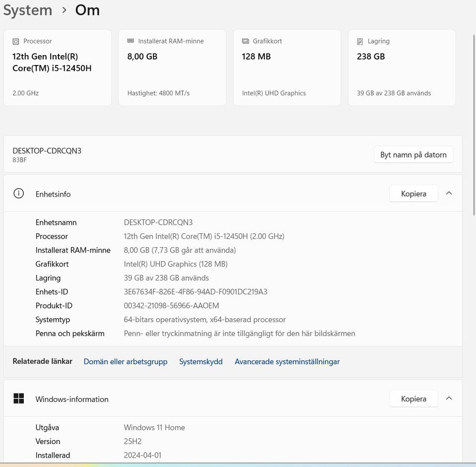This screenshot has height=467, width=476.
Task: Click the Windows-information header label
Action: pos(72,399)
